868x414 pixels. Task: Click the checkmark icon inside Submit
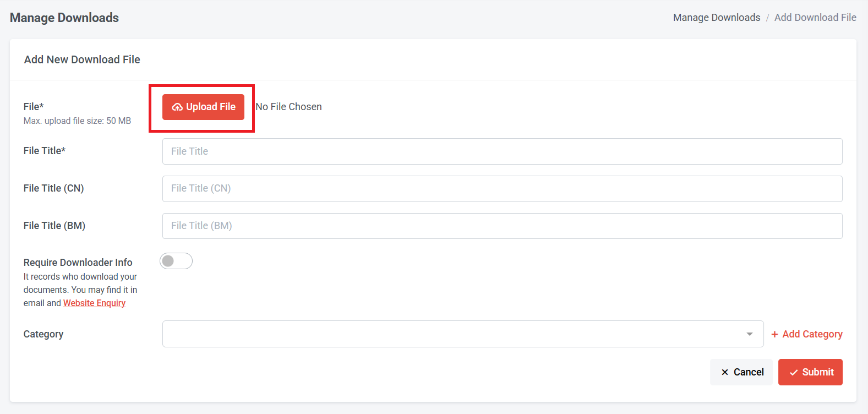[793, 372]
